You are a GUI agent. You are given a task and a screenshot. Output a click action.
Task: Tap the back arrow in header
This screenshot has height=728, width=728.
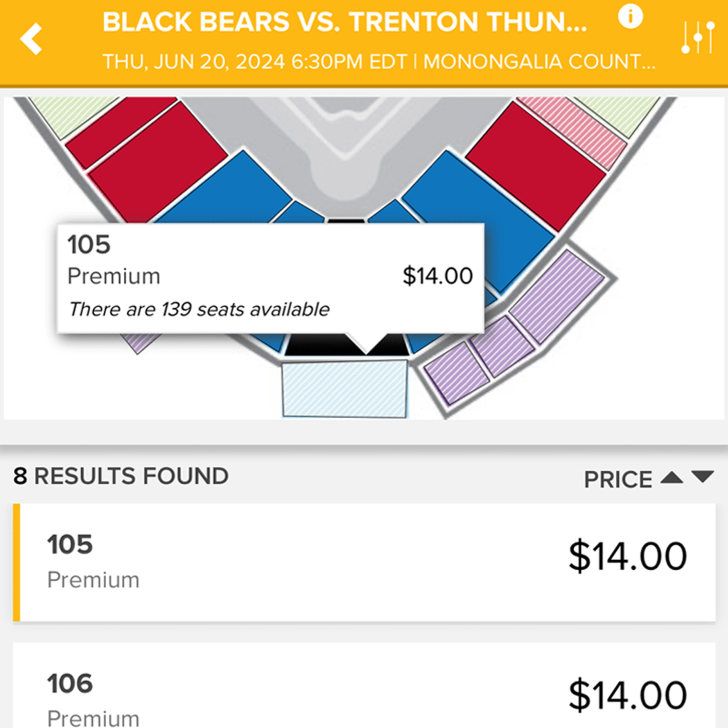(x=31, y=39)
